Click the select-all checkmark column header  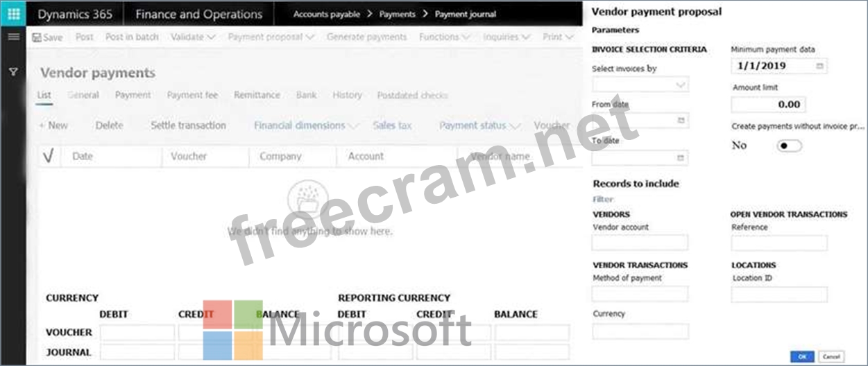[48, 157]
